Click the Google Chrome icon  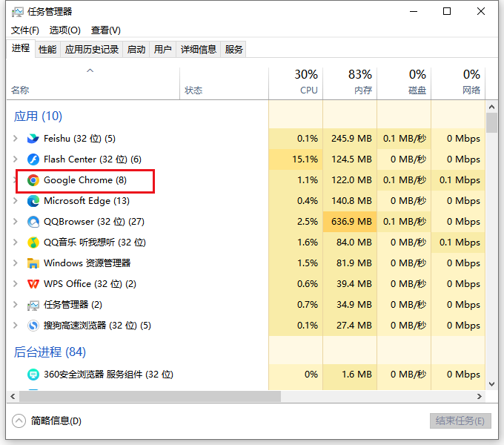coord(33,180)
